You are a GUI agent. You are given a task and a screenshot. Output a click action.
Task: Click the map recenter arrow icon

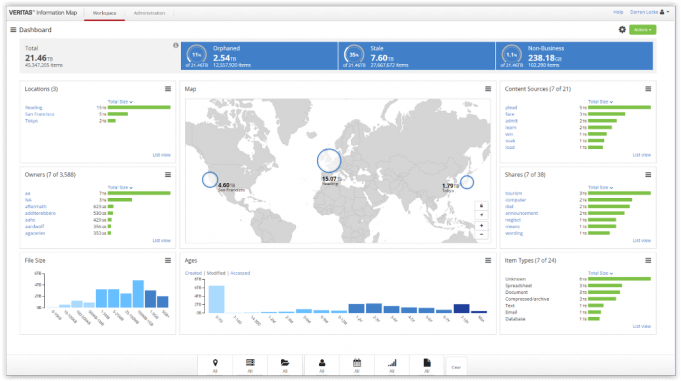tap(481, 215)
